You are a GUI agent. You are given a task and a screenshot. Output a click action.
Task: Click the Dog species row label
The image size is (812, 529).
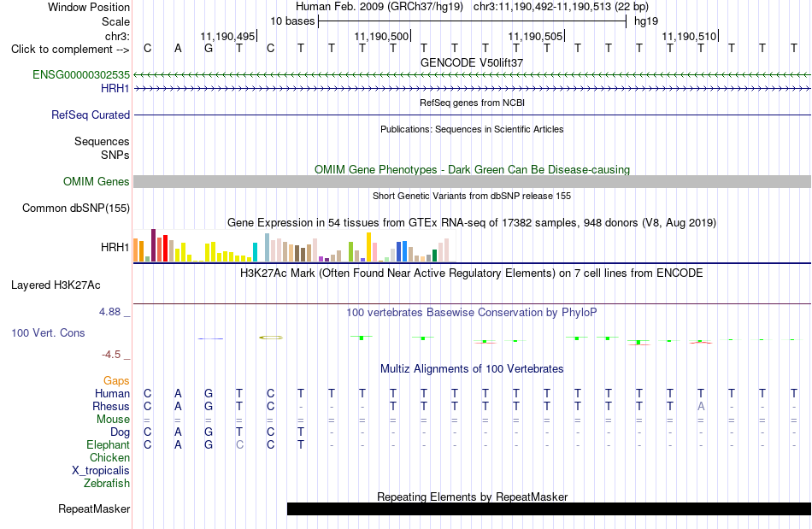[x=120, y=432]
